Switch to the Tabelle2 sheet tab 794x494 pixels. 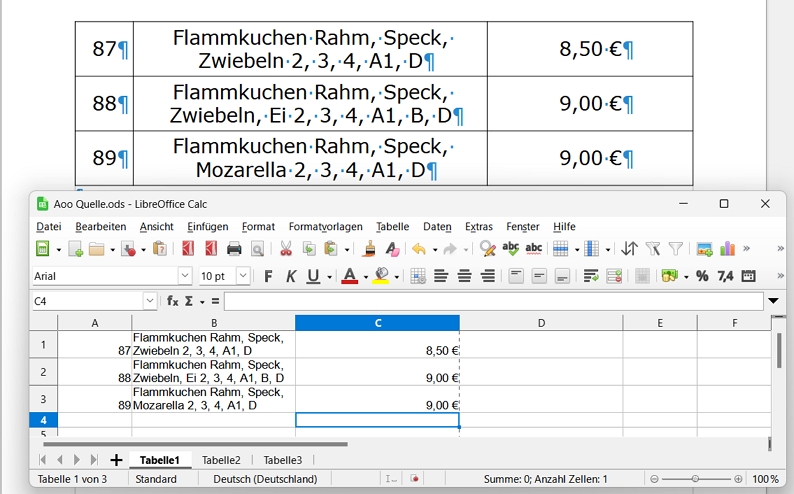click(x=221, y=460)
